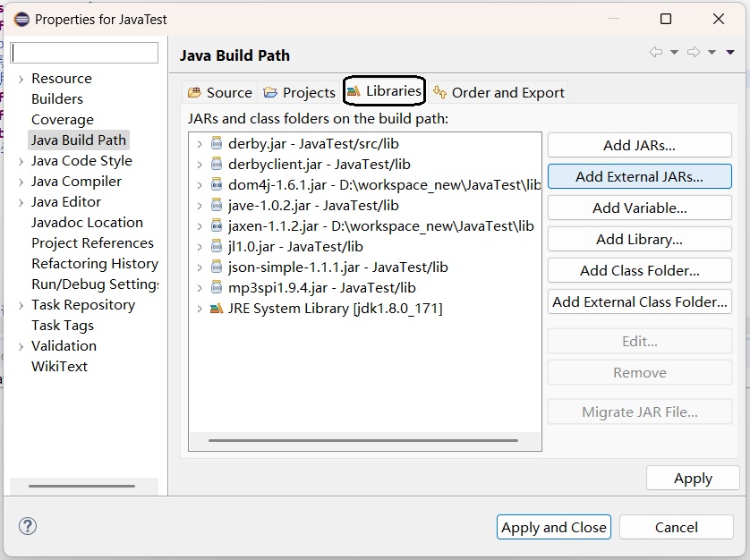Click the jar icon beside derby.jar
750x560 pixels.
(x=217, y=143)
